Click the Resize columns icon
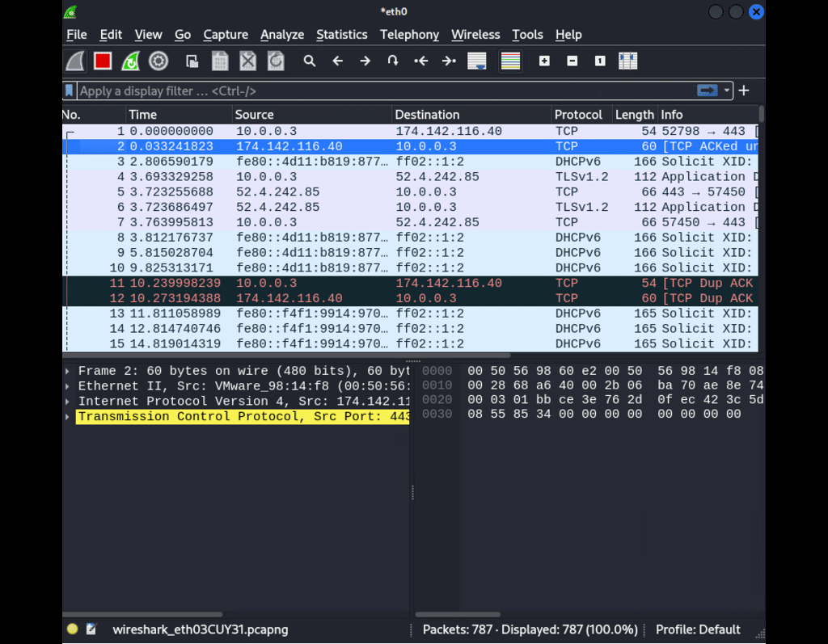Viewport: 828px width, 644px height. pos(627,61)
